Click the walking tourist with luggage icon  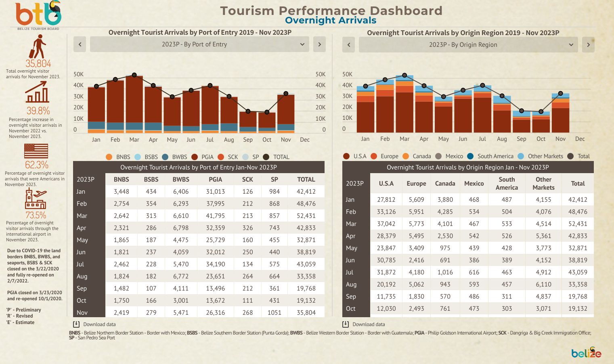pyautogui.click(x=38, y=46)
